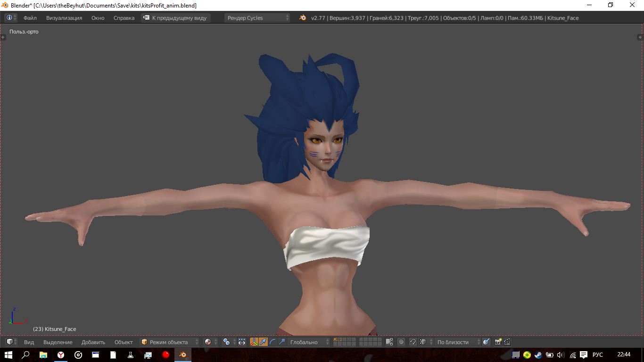Expand the tool shelf plus handle at left
The width and height of the screenshot is (644, 362).
pyautogui.click(x=3, y=37)
